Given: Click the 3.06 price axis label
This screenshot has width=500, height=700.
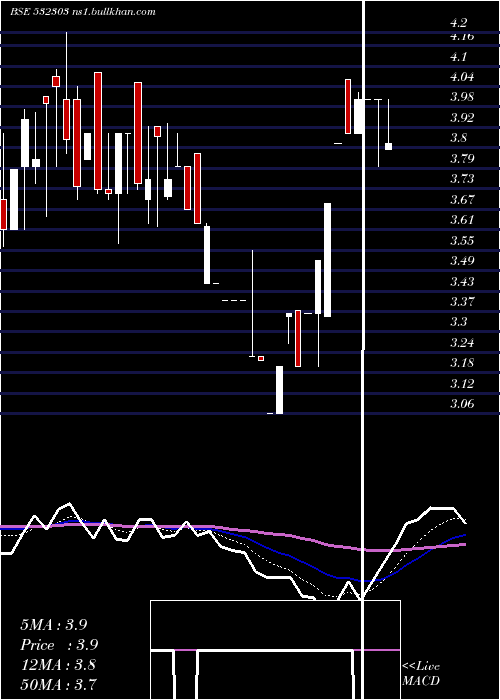Looking at the screenshot, I should tap(462, 404).
